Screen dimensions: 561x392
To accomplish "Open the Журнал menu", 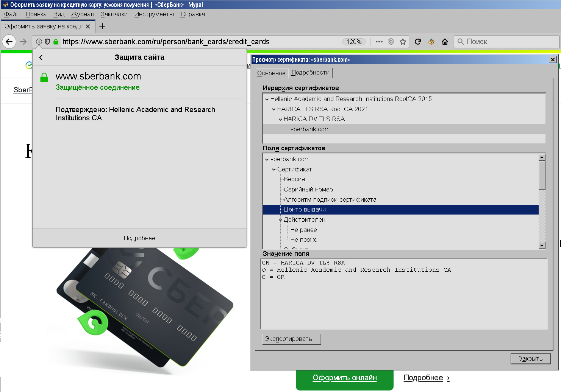I will coord(83,14).
